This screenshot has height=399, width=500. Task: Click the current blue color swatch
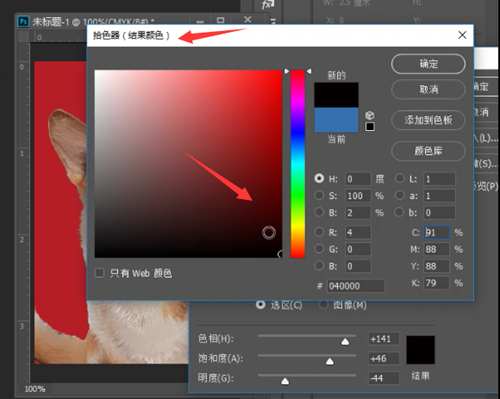point(336,120)
